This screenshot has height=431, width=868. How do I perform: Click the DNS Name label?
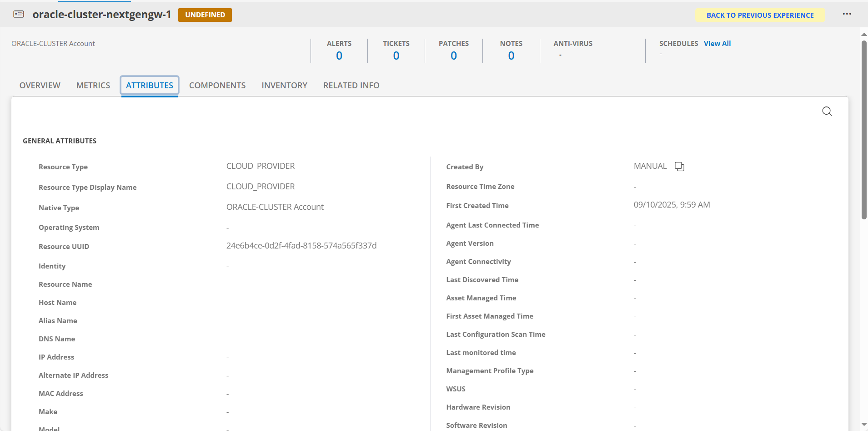point(57,339)
